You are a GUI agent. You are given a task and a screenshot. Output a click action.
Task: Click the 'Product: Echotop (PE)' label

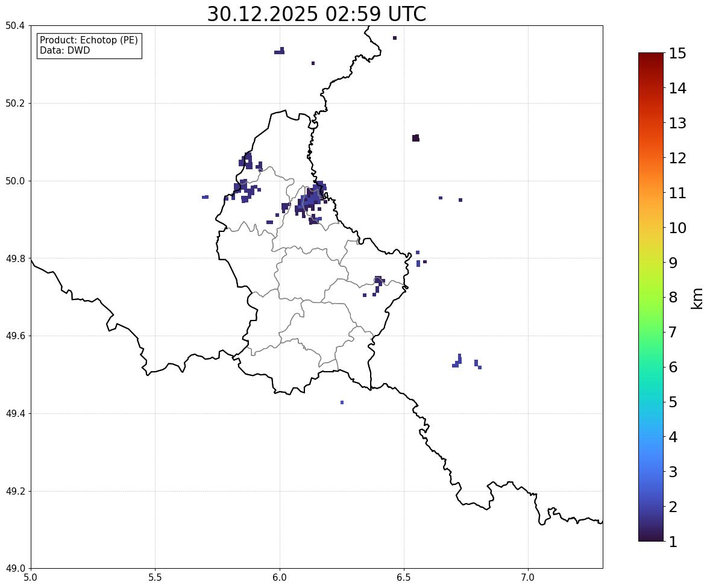pyautogui.click(x=89, y=40)
